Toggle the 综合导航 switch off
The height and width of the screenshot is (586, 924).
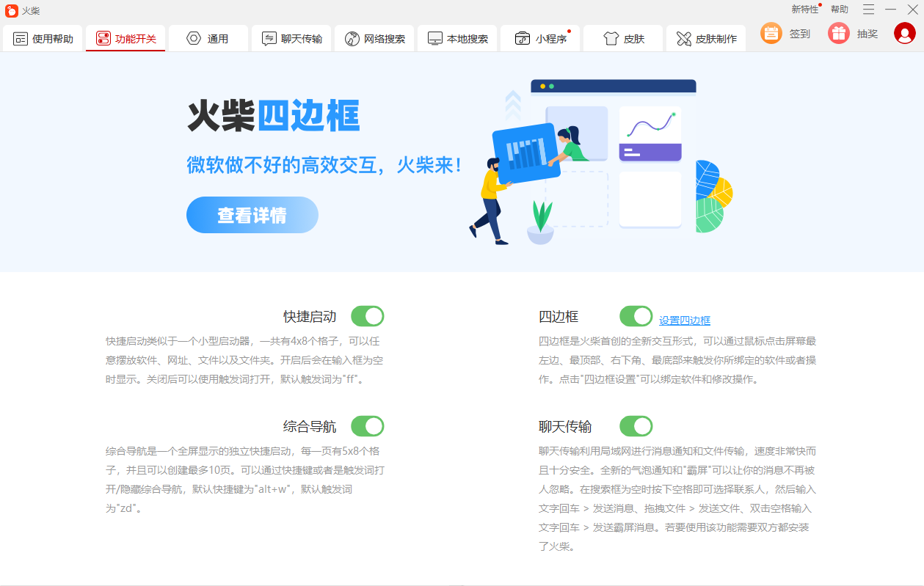[367, 425]
